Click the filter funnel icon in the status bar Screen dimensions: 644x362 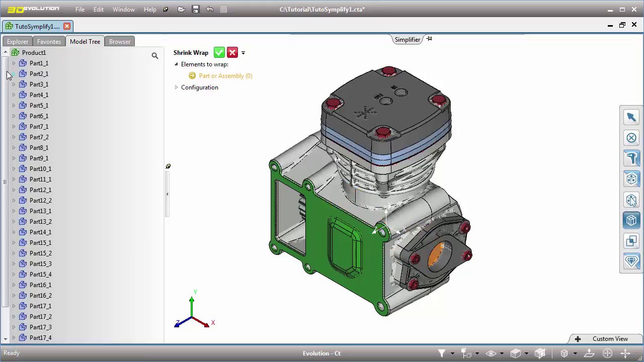tap(442, 353)
